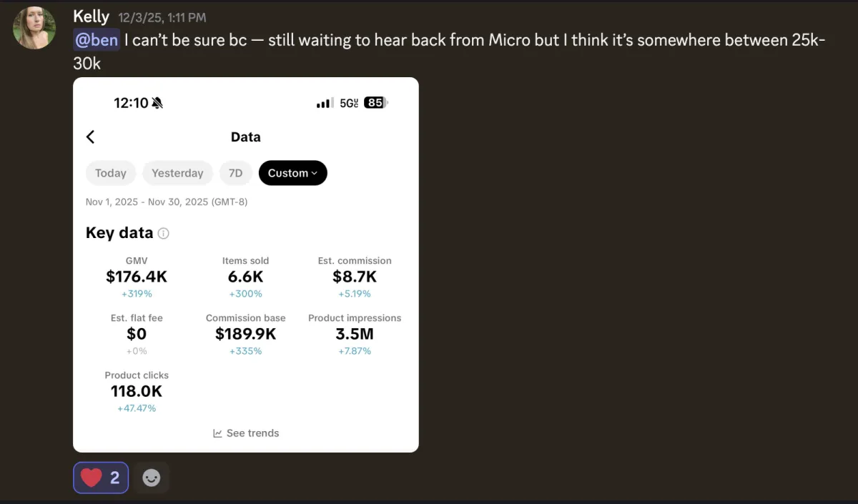The width and height of the screenshot is (858, 504).
Task: Click the Product clicks 118.0K metric
Action: click(137, 391)
